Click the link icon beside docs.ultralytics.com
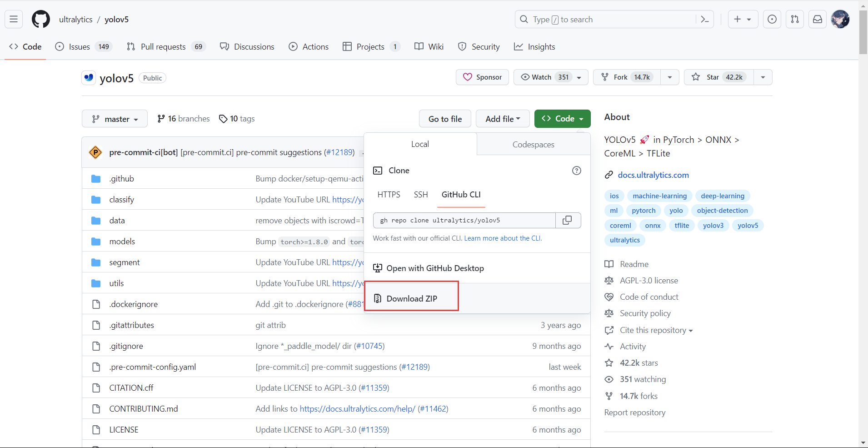 point(609,175)
